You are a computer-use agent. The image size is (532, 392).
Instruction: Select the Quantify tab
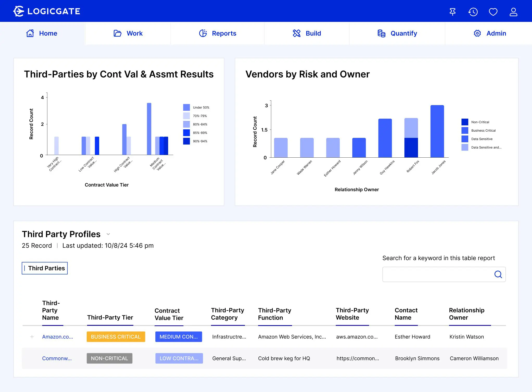[x=397, y=33]
